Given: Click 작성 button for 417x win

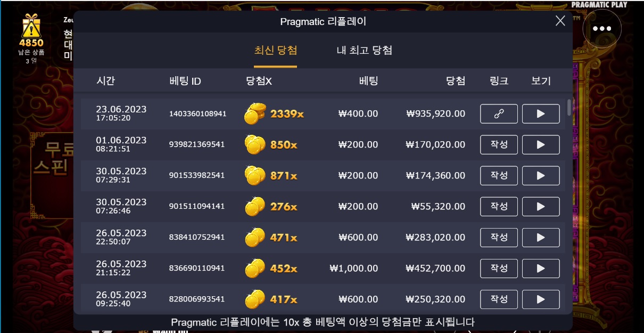Looking at the screenshot, I should pyautogui.click(x=499, y=299).
